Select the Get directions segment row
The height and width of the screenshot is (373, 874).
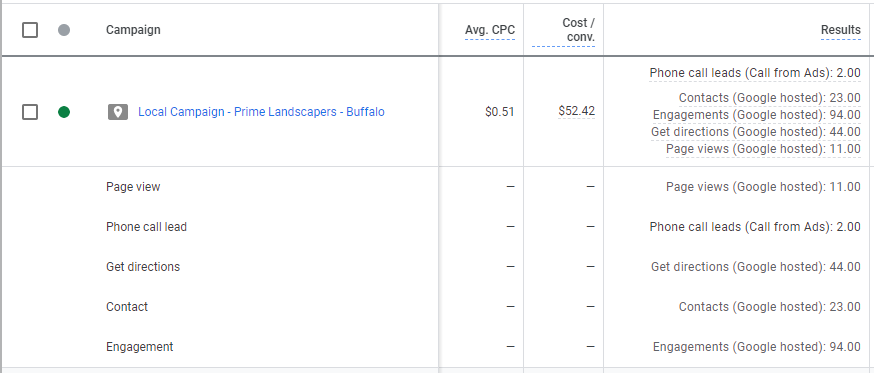[437, 267]
